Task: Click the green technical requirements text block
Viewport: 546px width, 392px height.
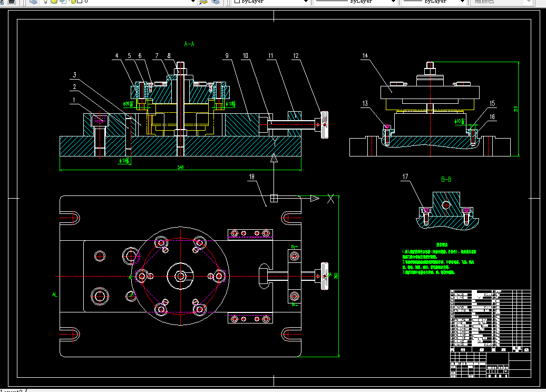Action: [440, 259]
